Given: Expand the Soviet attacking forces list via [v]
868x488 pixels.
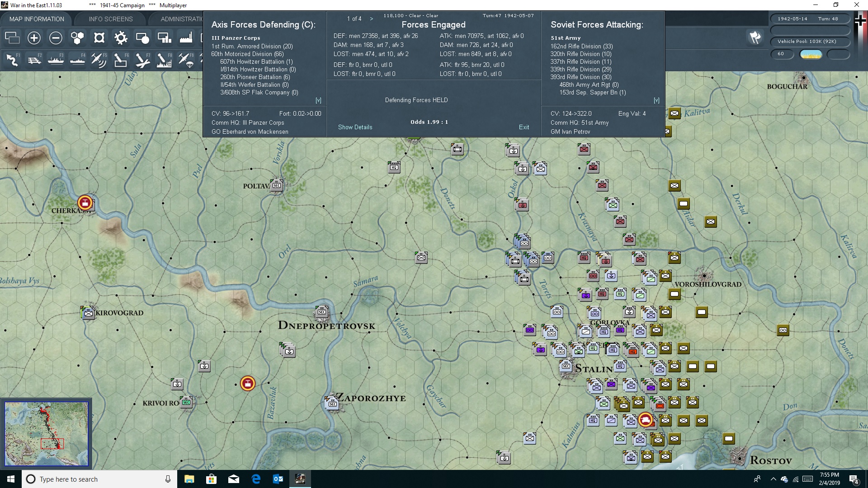Looking at the screenshot, I should pos(656,100).
